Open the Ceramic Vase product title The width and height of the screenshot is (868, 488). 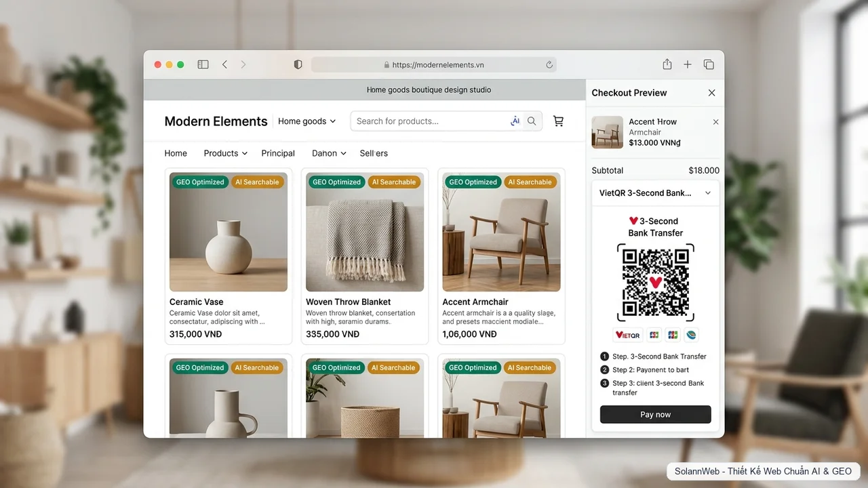(x=196, y=302)
